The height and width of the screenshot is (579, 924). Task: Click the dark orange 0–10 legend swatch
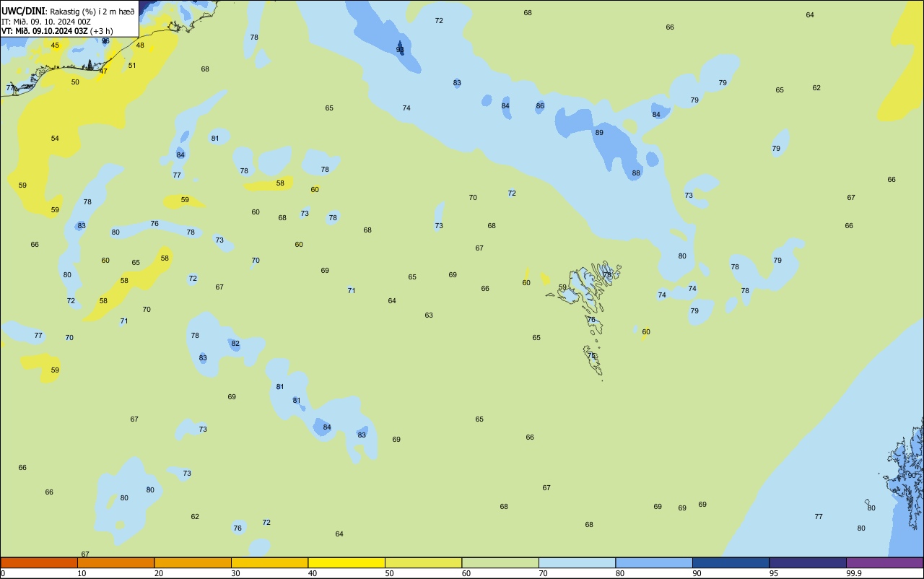coord(39,562)
